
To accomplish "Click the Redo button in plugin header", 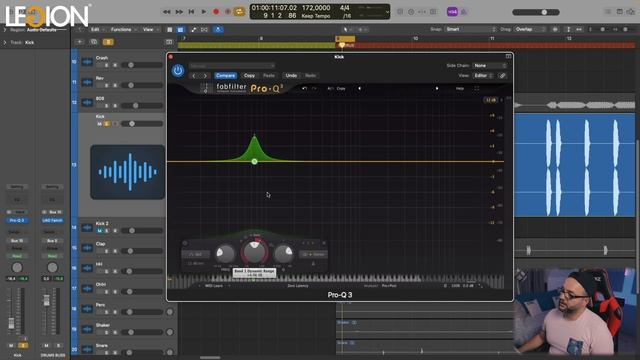I will pyautogui.click(x=310, y=76).
